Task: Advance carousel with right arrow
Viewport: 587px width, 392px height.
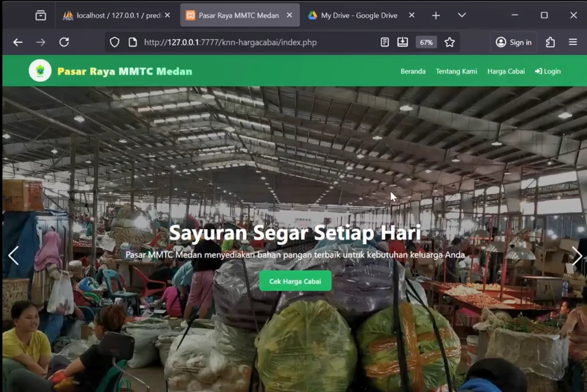Action: 576,256
